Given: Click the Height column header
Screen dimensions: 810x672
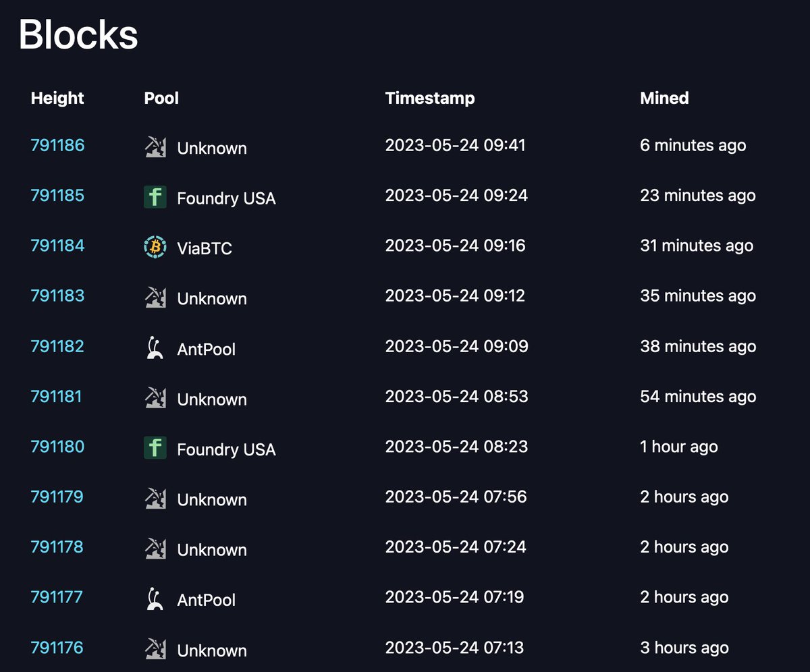Looking at the screenshot, I should 57,99.
